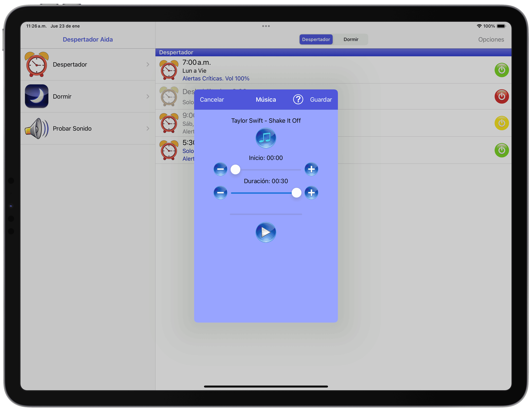Image resolution: width=532 pixels, height=412 pixels.
Task: Click the Wi-Fi status icon
Action: click(x=479, y=26)
